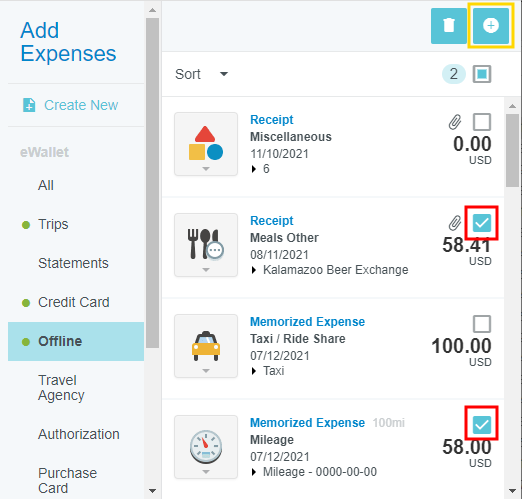Screen dimensions: 522x499
Task: Click the yellow taxi expense icon
Action: point(206,346)
